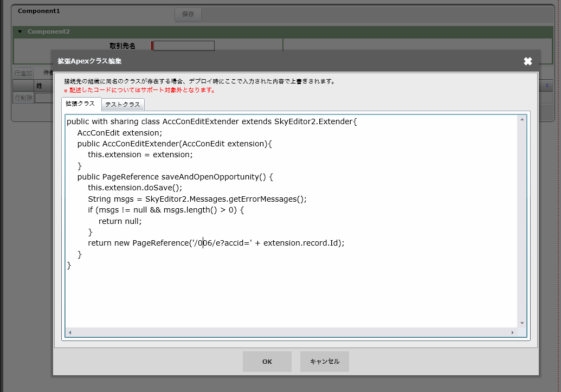Image resolution: width=561 pixels, height=392 pixels.
Task: Place cursor in the Apex code text area
Action: pos(292,221)
